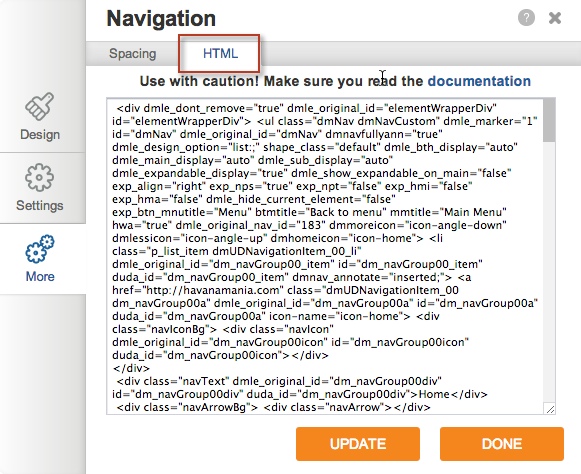Click the UPDATE button
Viewport: 581px width, 474px height.
point(358,444)
